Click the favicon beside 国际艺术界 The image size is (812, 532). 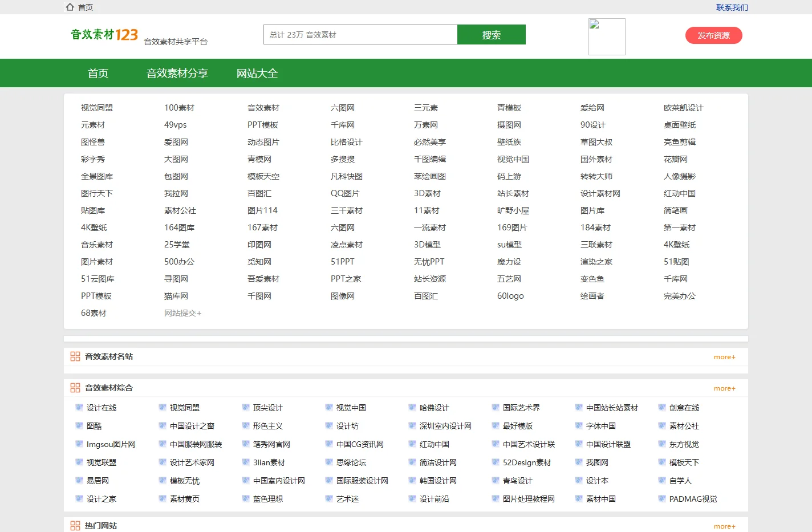click(496, 407)
